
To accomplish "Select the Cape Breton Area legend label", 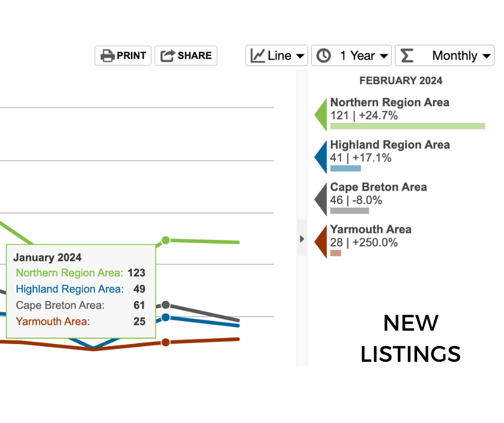I will 379,187.
